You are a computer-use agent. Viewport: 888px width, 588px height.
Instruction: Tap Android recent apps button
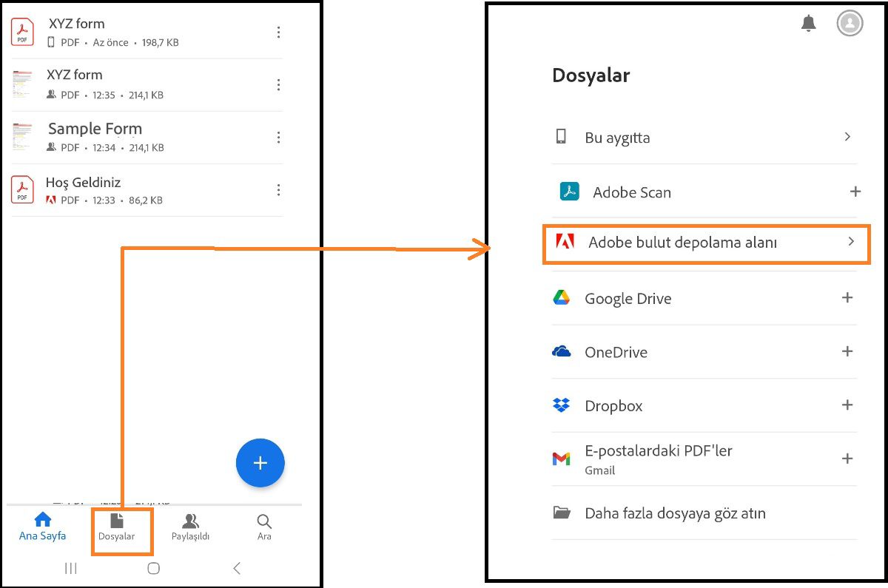coord(71,568)
